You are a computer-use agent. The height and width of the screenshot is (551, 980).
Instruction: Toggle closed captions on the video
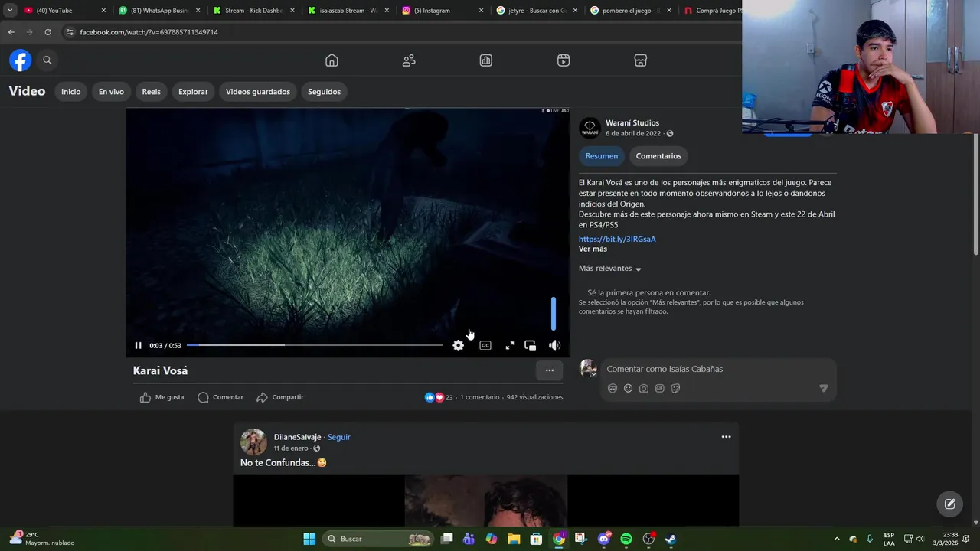click(485, 346)
